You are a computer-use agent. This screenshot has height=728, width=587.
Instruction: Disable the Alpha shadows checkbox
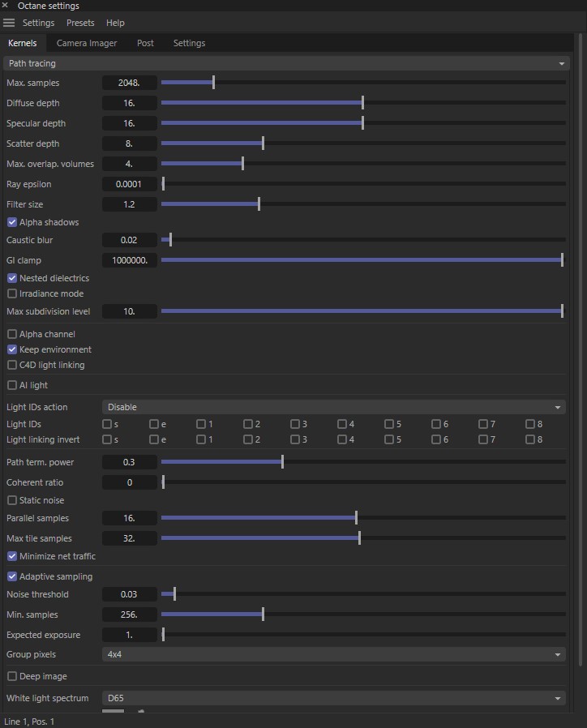pyautogui.click(x=12, y=222)
